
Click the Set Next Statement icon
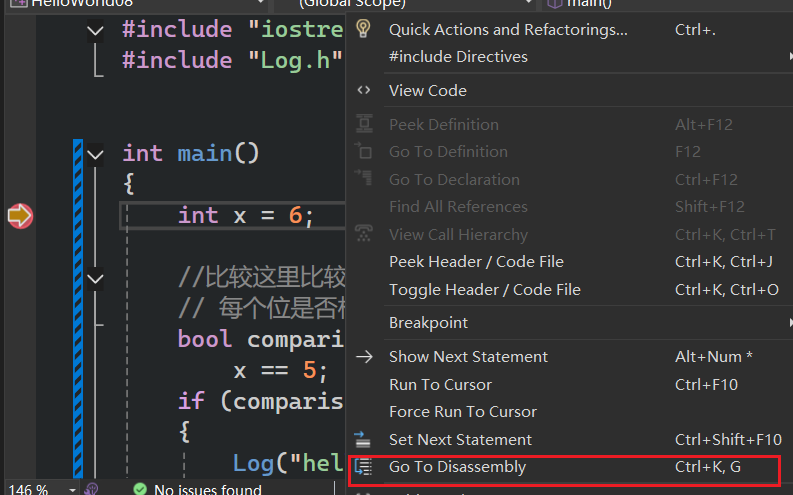(x=365, y=440)
